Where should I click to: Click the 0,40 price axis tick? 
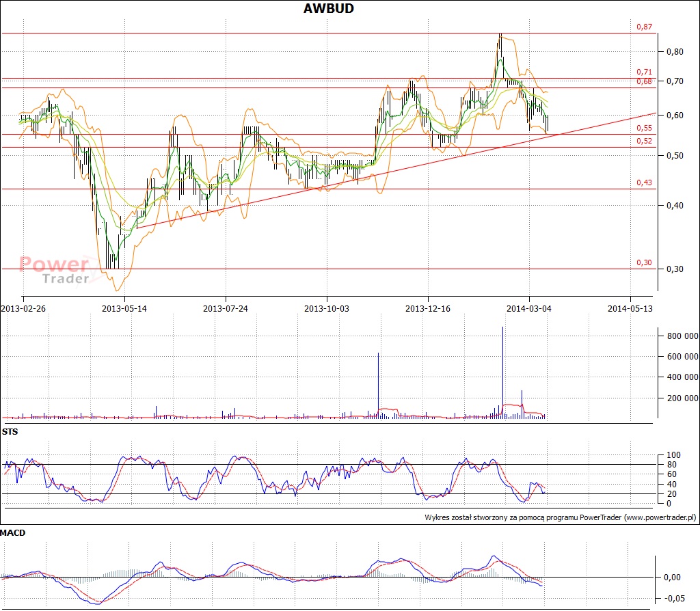(x=675, y=205)
